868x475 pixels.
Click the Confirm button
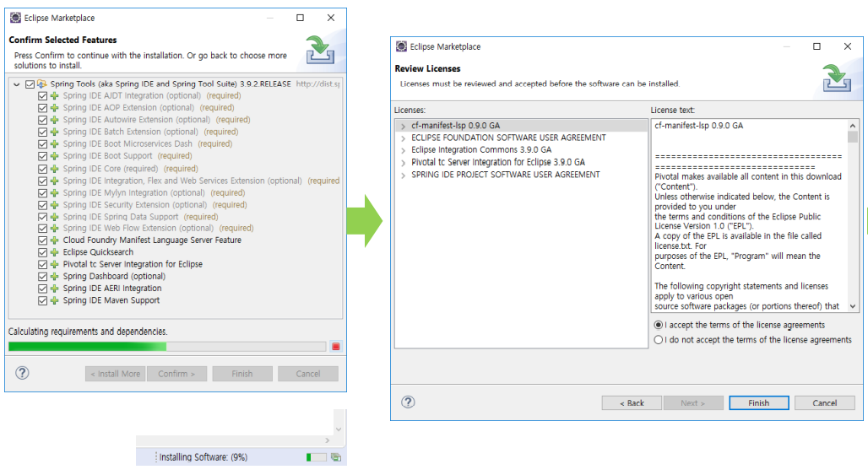pyautogui.click(x=176, y=374)
